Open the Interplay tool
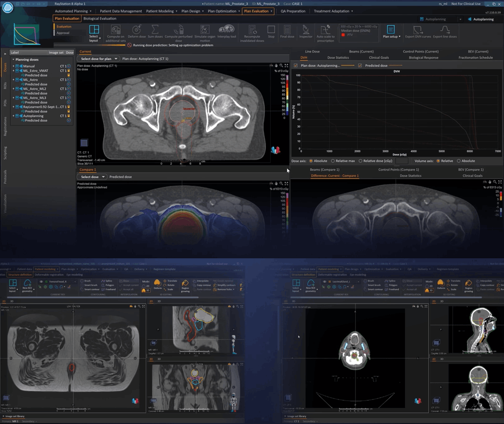The image size is (504, 424). 226,32
